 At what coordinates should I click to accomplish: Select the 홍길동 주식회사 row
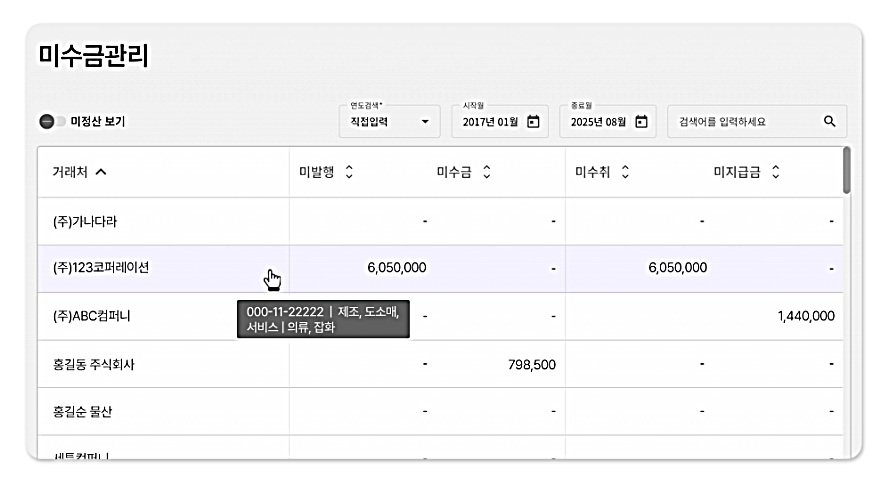tap(94, 364)
